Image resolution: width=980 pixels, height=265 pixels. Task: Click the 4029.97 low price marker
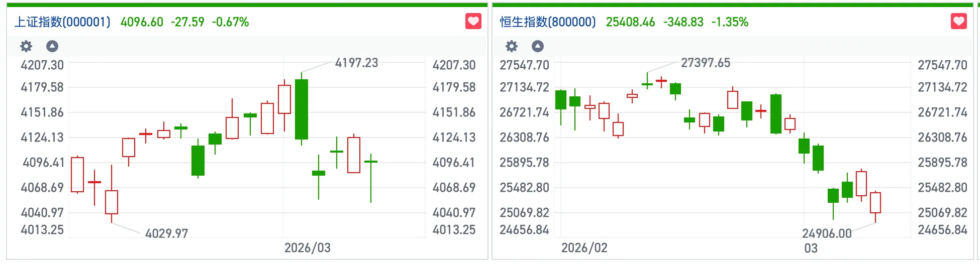166,233
